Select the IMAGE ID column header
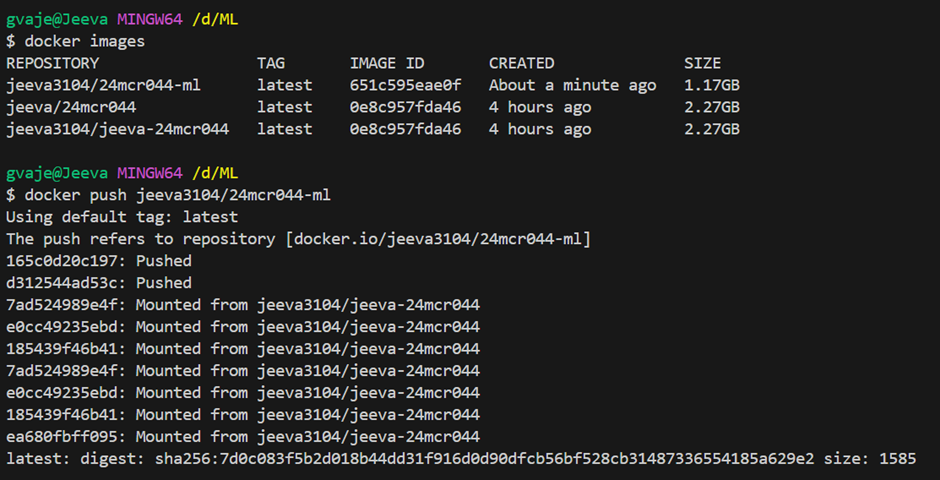Viewport: 940px width, 480px height. (x=387, y=63)
